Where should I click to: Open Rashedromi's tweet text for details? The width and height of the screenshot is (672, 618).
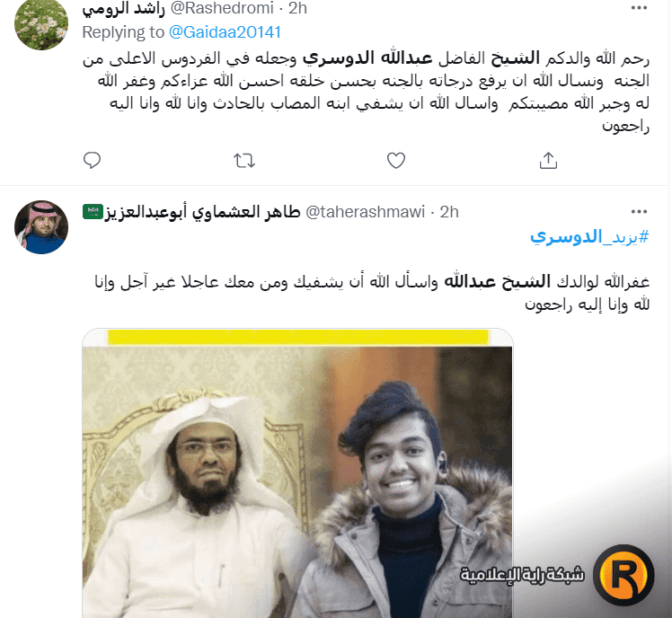[366, 92]
